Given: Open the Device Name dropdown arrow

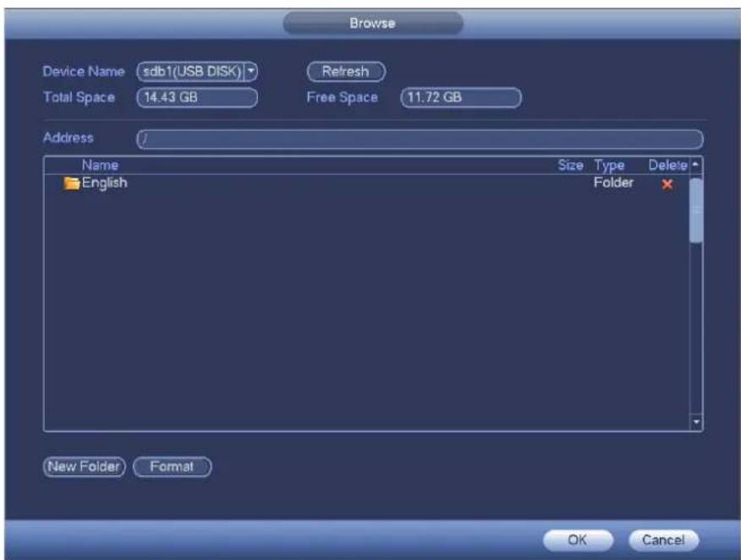Looking at the screenshot, I should click(251, 72).
